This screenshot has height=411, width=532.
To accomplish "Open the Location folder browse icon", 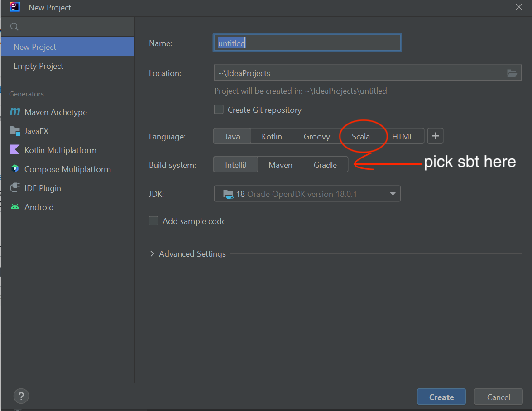I will [512, 73].
